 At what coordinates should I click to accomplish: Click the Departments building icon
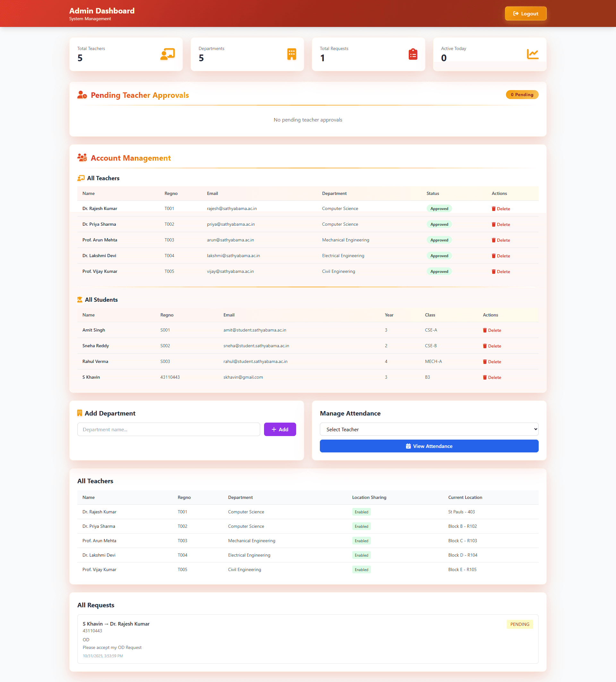[x=291, y=54]
